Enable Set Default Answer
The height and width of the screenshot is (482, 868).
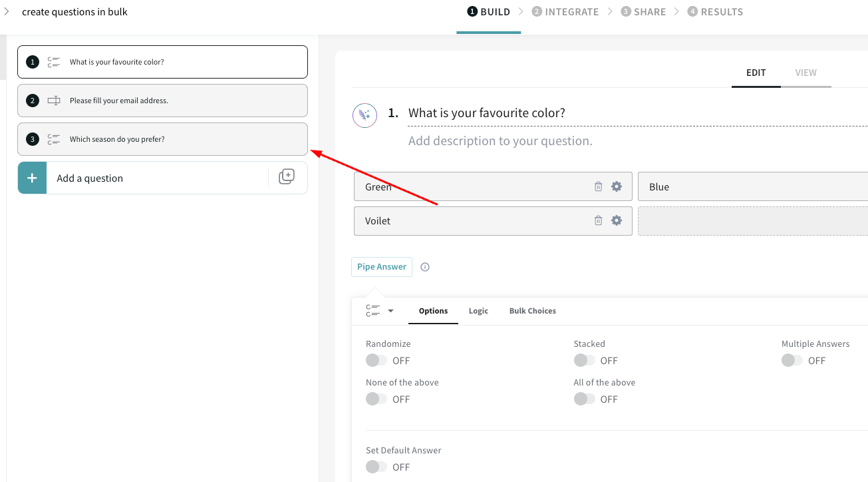[x=374, y=467]
